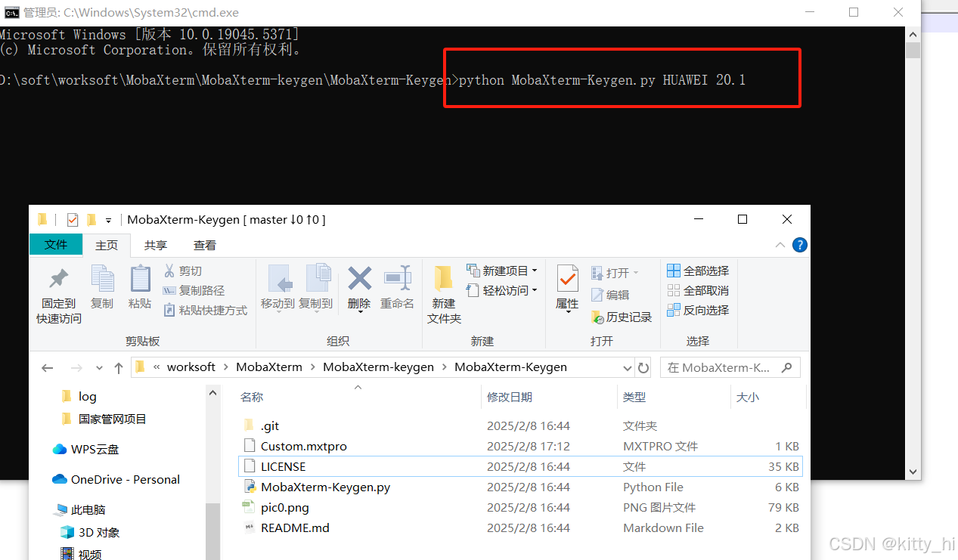Click the Open ribbon command
This screenshot has height=560, width=958.
click(615, 273)
